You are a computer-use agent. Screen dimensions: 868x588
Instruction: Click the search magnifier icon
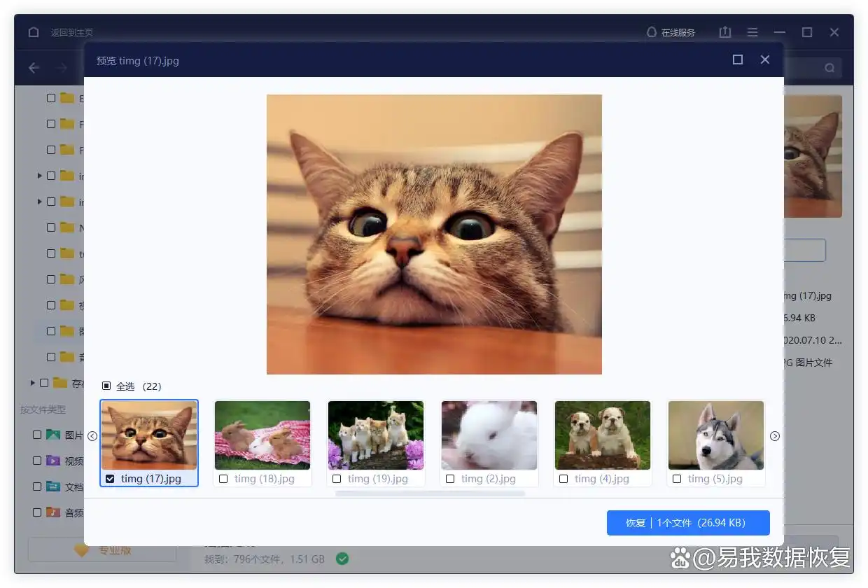point(829,68)
